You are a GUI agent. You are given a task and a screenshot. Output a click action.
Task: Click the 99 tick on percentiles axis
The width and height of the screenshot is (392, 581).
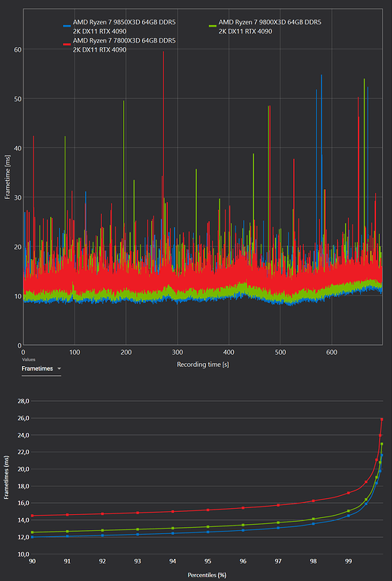[x=348, y=561]
